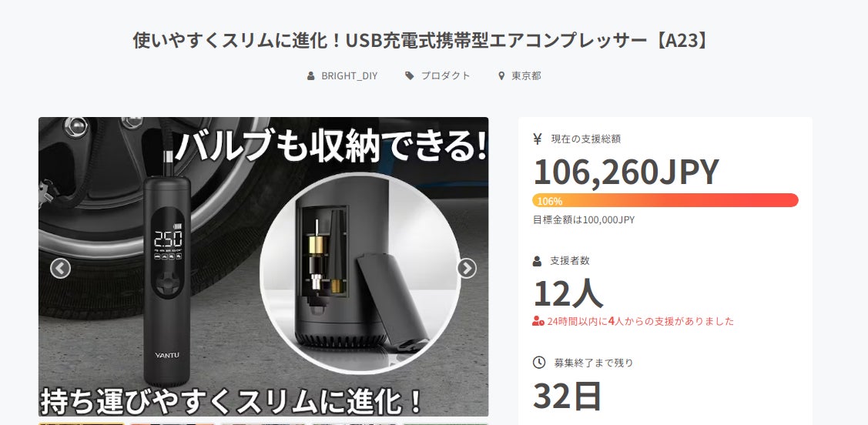Image resolution: width=868 pixels, height=425 pixels.
Task: Open the プロダクト category link
Action: click(x=446, y=75)
